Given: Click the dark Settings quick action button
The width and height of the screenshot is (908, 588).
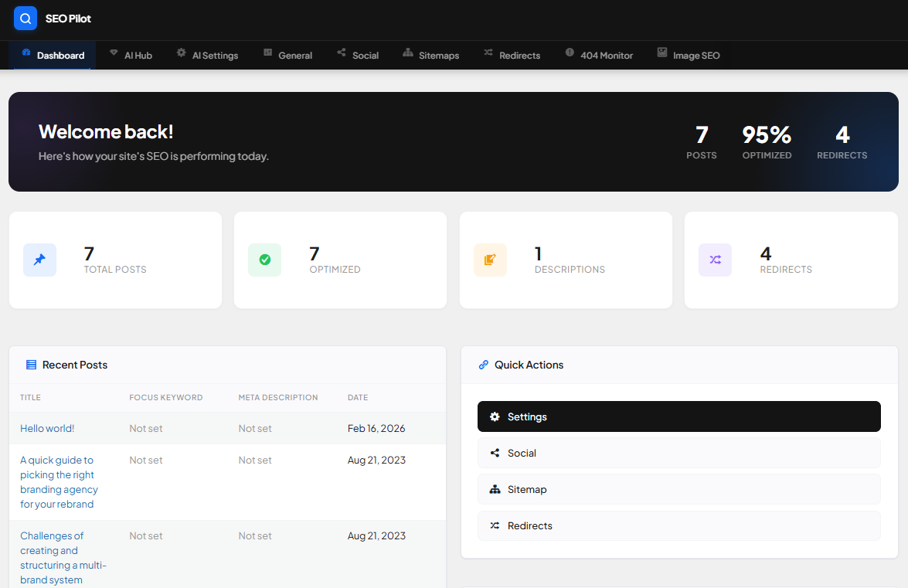Looking at the screenshot, I should [x=678, y=416].
